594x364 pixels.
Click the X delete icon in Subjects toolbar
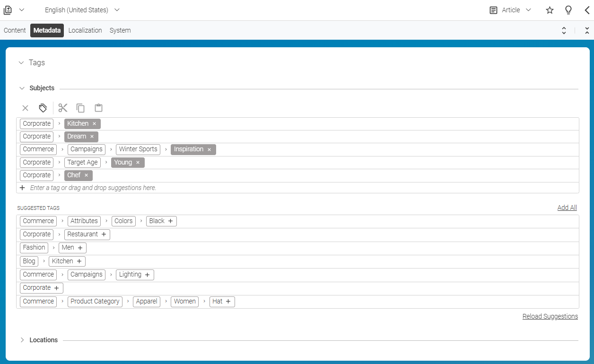pyautogui.click(x=26, y=108)
